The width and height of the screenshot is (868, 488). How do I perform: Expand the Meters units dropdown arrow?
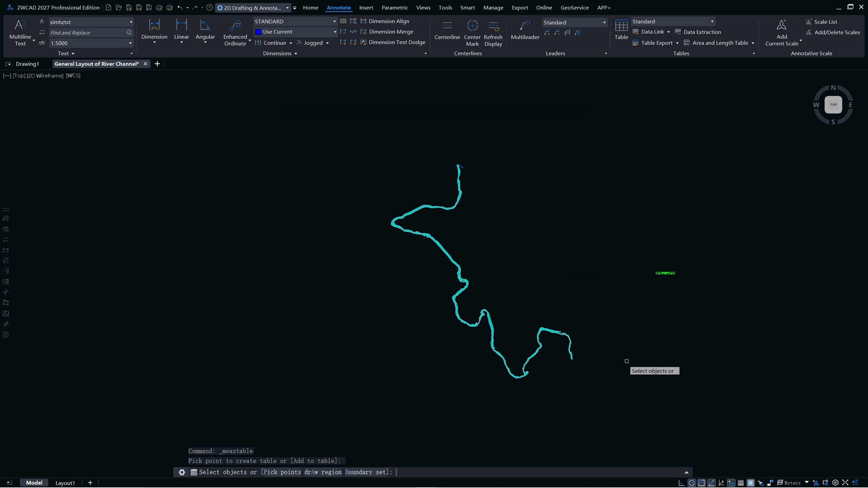[x=807, y=483]
